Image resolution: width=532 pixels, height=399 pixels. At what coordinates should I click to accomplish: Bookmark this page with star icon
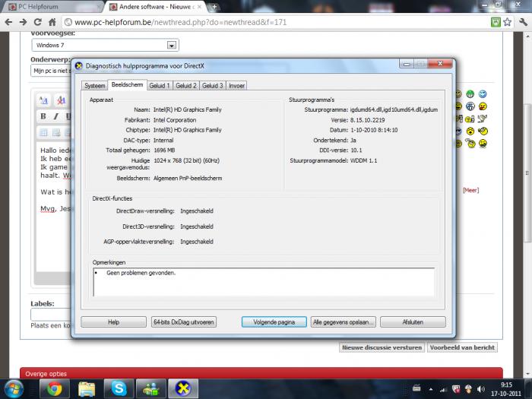507,22
